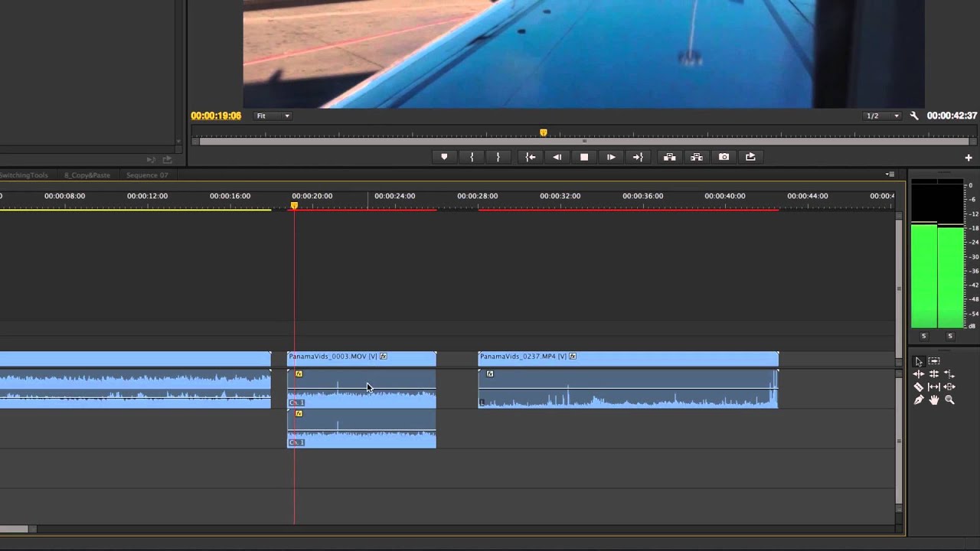Select the Zoom tool
This screenshot has width=980, height=551.
tap(950, 400)
